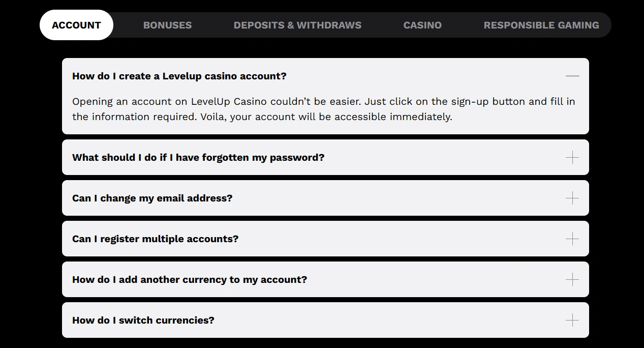The width and height of the screenshot is (644, 348).
Task: Click the question about adding another currency
Action: click(x=190, y=279)
